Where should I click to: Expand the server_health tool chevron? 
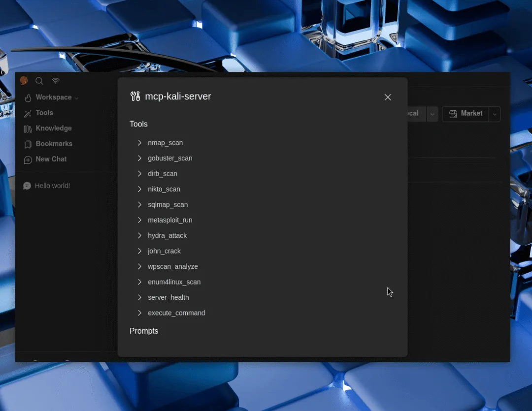point(139,297)
